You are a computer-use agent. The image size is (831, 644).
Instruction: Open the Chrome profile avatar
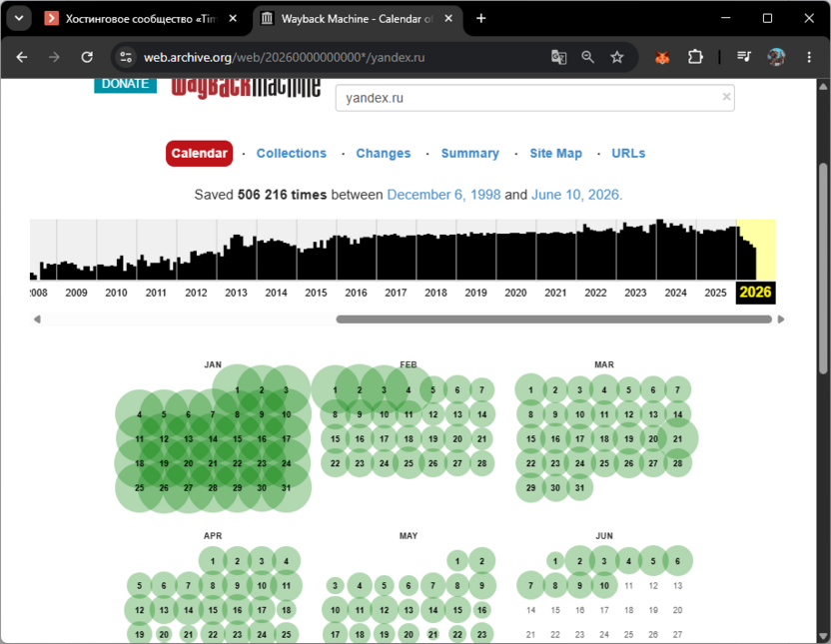[x=776, y=57]
